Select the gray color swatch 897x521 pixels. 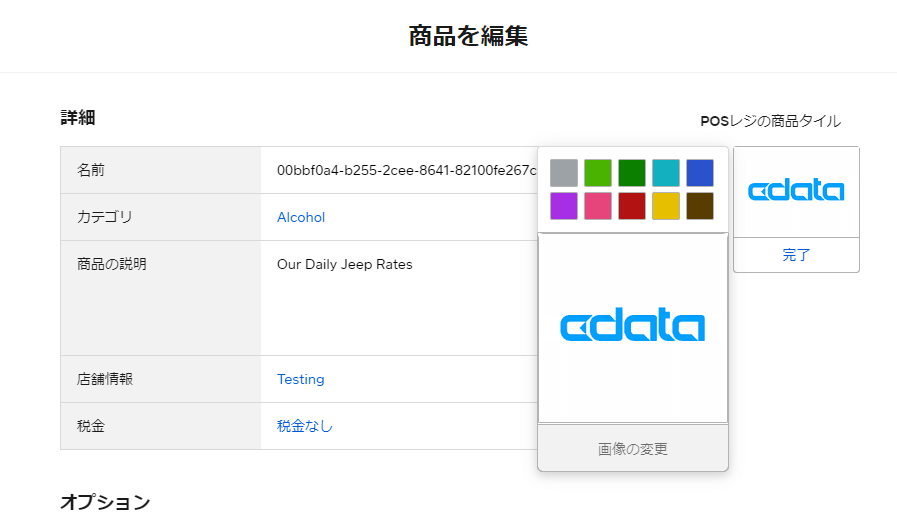tap(564, 173)
